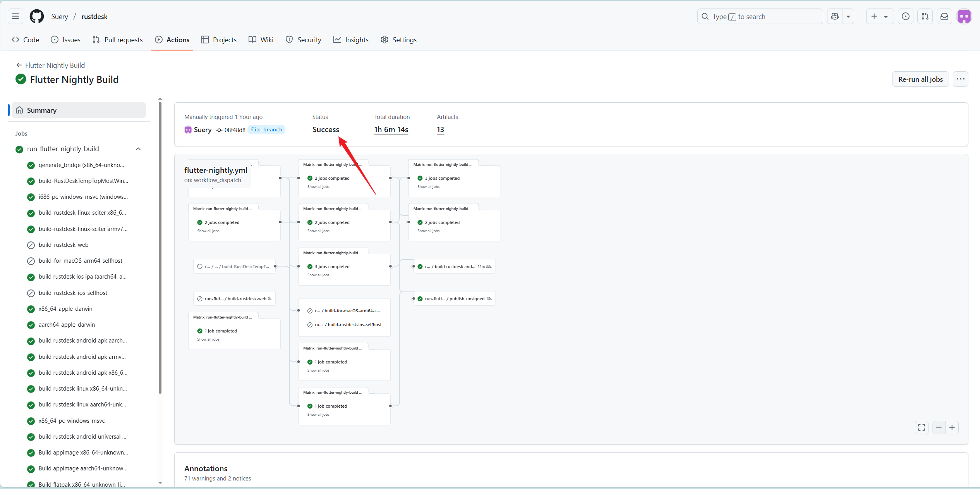Open publish_unsigned graph node

454,299
